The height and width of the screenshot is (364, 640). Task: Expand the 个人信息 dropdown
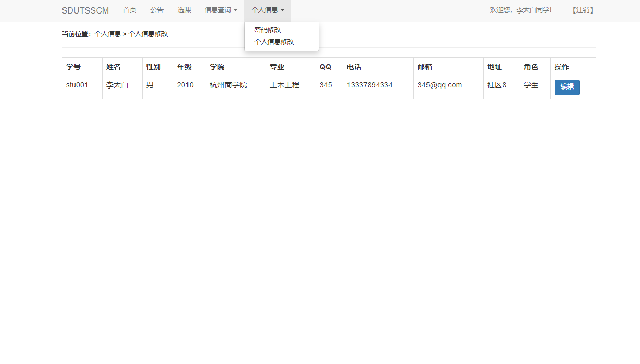(267, 10)
